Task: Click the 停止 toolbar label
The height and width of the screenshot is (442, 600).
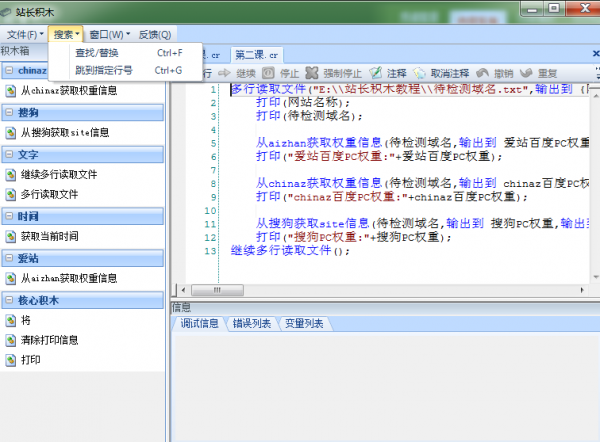Action: [289, 73]
